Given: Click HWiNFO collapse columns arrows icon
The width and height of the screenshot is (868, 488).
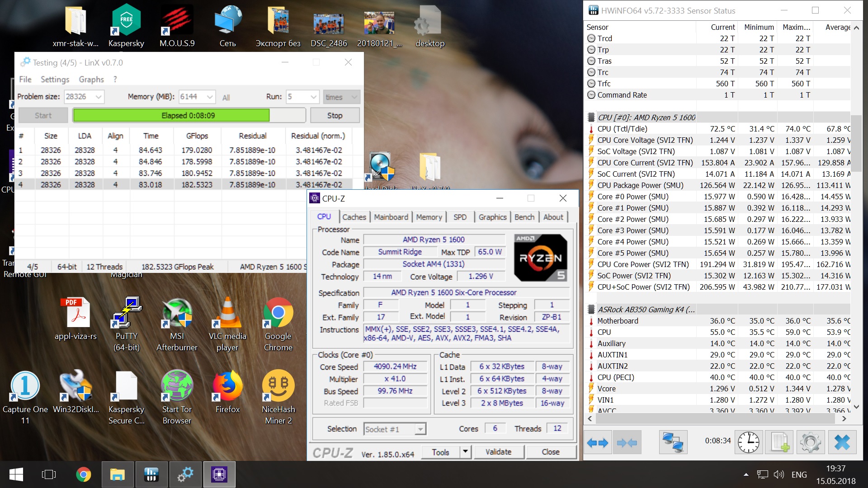Looking at the screenshot, I should [x=627, y=442].
